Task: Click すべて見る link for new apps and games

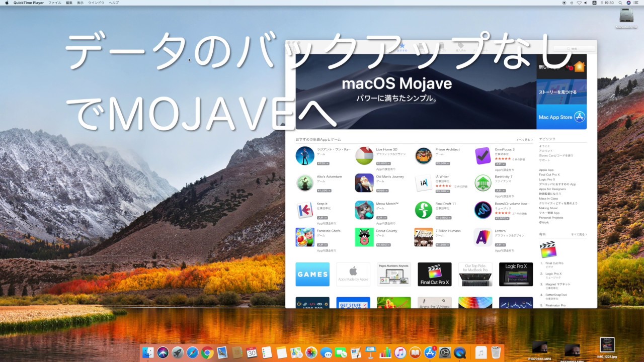Action: click(524, 139)
